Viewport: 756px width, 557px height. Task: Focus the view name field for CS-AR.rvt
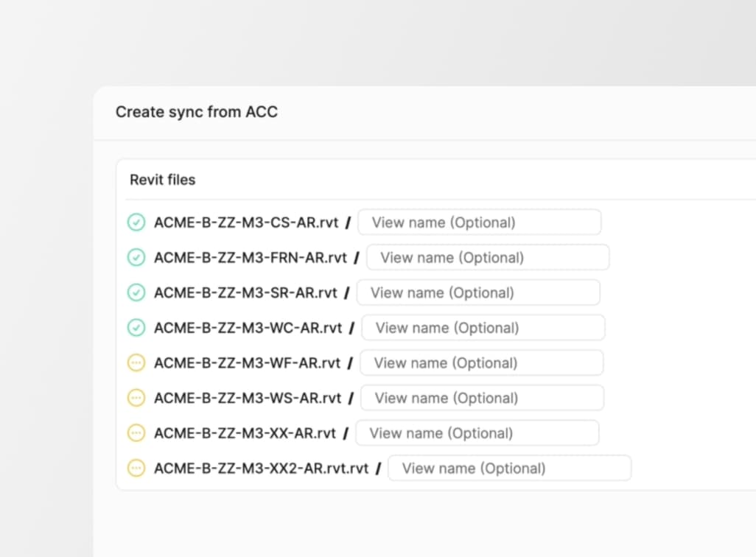pos(479,223)
